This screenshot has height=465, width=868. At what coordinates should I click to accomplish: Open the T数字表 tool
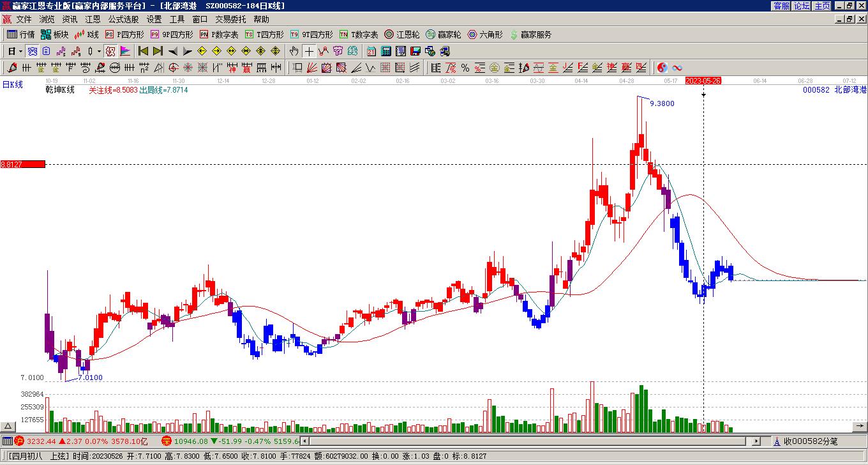[359, 34]
